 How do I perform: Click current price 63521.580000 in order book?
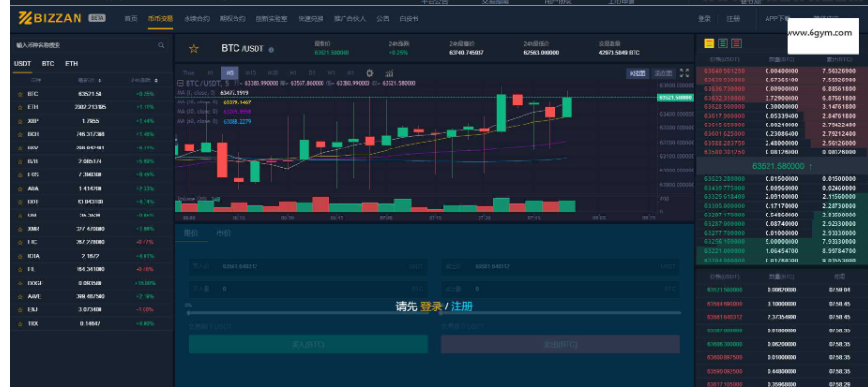(x=777, y=166)
